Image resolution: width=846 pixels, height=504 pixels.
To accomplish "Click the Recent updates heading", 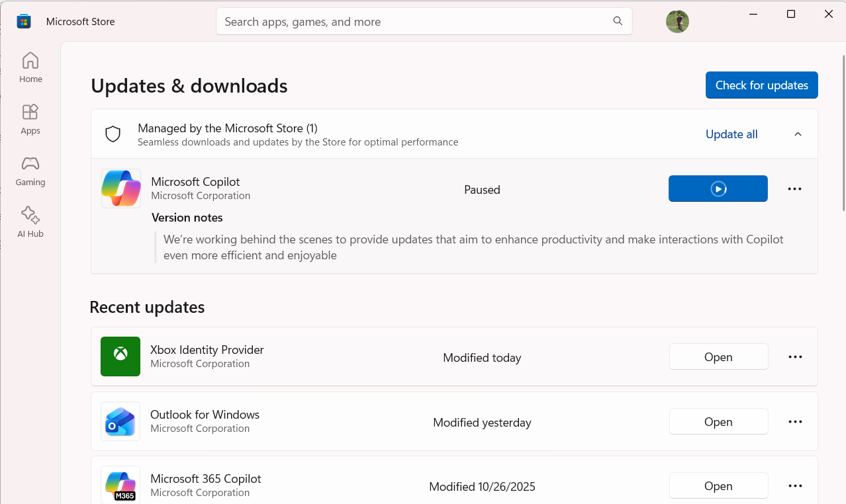I will click(147, 308).
